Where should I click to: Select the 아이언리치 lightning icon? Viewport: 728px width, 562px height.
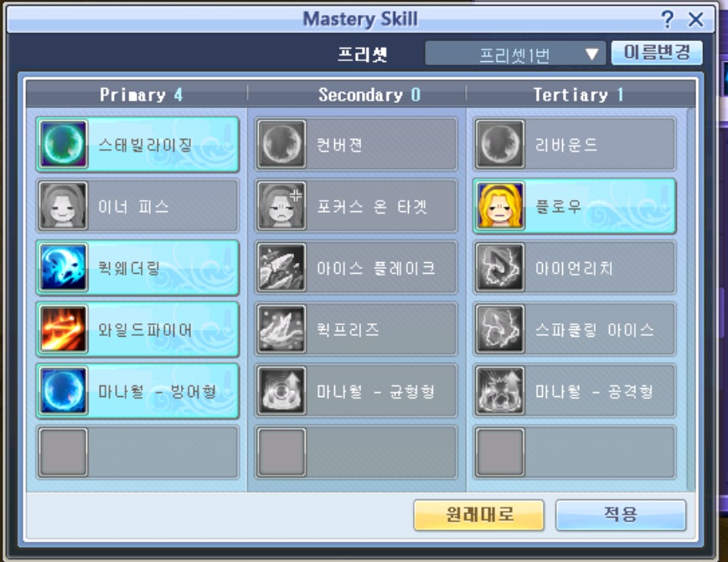point(500,268)
